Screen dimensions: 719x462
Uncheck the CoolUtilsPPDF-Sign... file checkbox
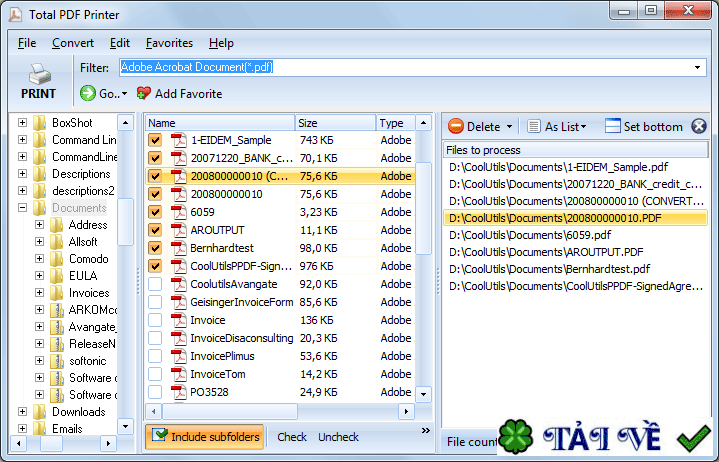click(x=155, y=266)
